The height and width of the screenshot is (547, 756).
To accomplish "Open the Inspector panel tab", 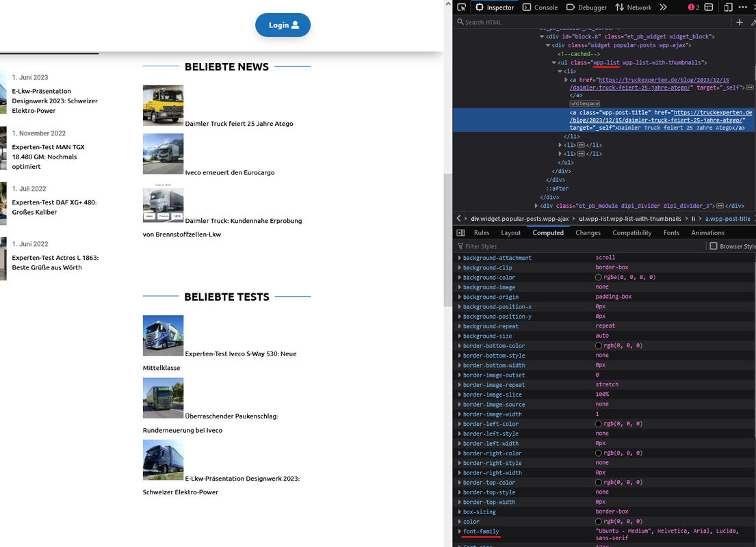I will point(495,8).
